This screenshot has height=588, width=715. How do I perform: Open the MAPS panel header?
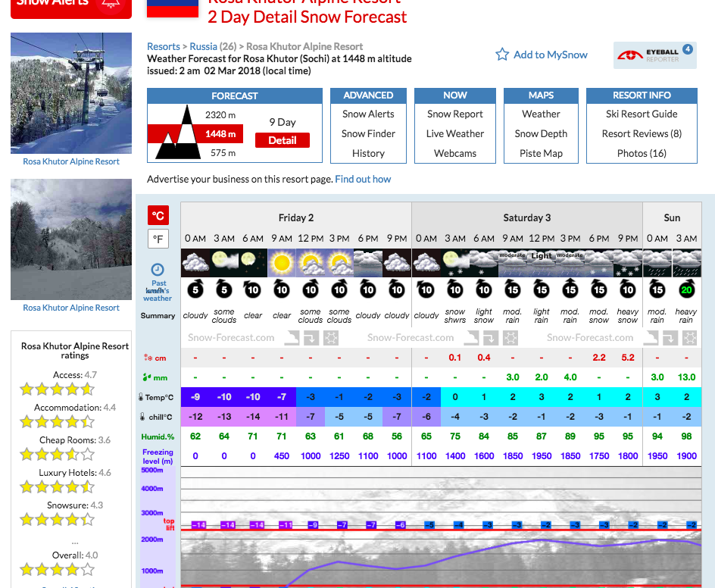point(541,95)
